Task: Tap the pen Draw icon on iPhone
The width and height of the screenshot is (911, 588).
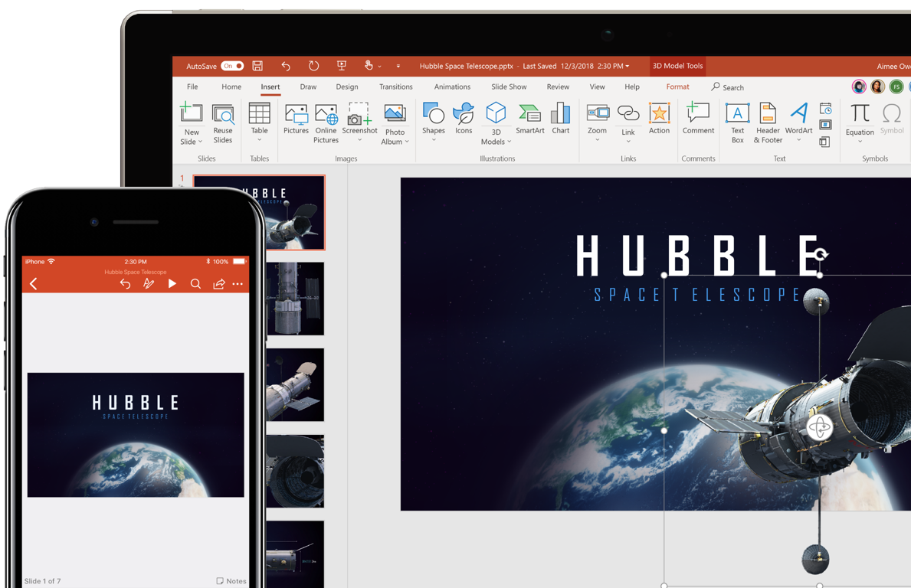Action: [149, 283]
